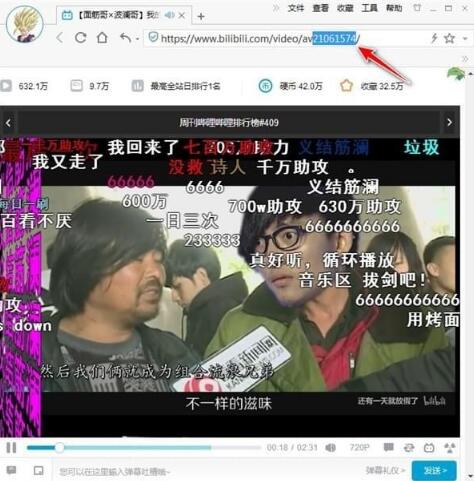Send danmaku with the 发送 button

[434, 470]
